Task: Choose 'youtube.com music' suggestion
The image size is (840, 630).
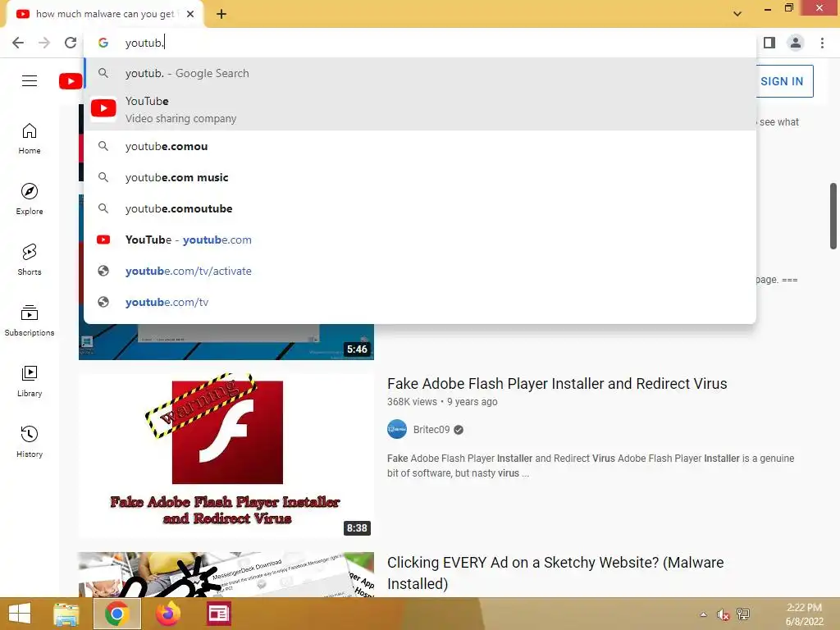Action: click(420, 177)
